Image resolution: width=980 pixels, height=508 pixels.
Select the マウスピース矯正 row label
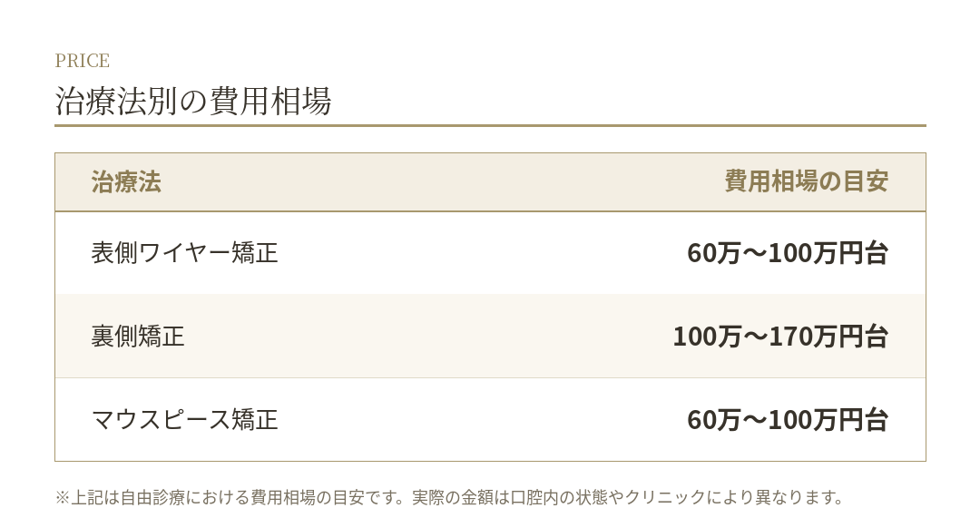[184, 419]
